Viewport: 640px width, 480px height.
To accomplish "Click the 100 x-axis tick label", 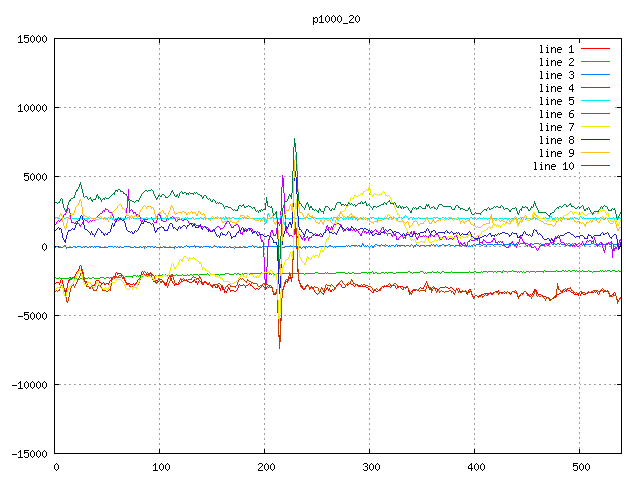I will pos(160,467).
